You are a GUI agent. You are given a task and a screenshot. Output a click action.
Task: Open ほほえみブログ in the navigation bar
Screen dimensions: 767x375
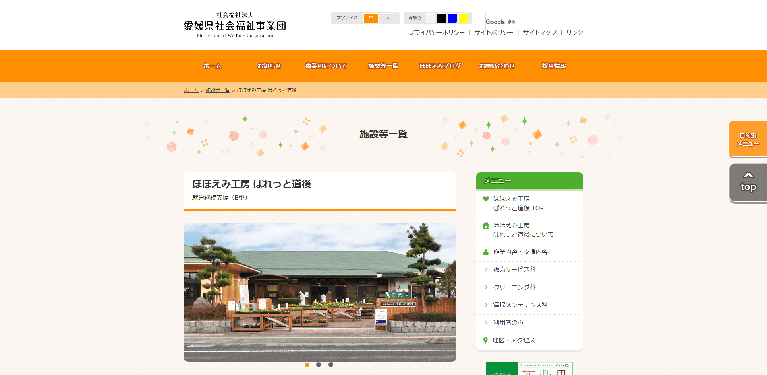pos(440,66)
